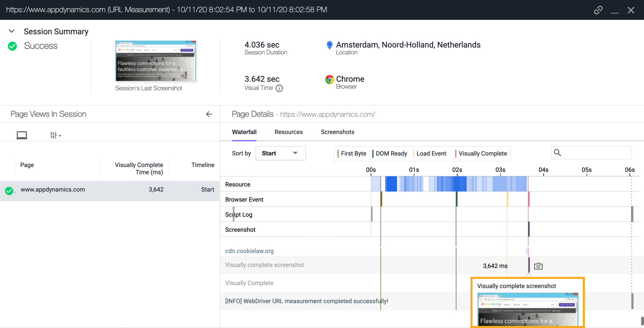Click the Page Details URL text
This screenshot has height=328, width=644.
328,115
